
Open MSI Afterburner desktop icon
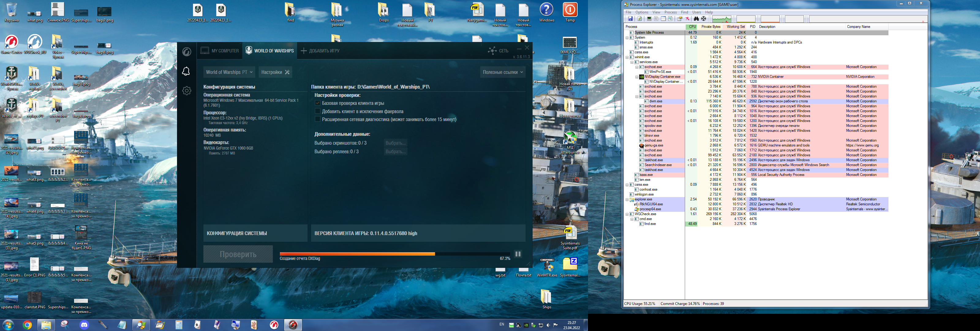(570, 143)
